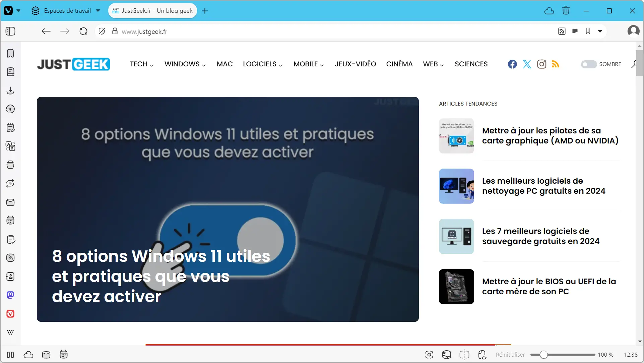Open the Contacts panel in sidebar
This screenshot has height=363, width=644.
point(11,277)
